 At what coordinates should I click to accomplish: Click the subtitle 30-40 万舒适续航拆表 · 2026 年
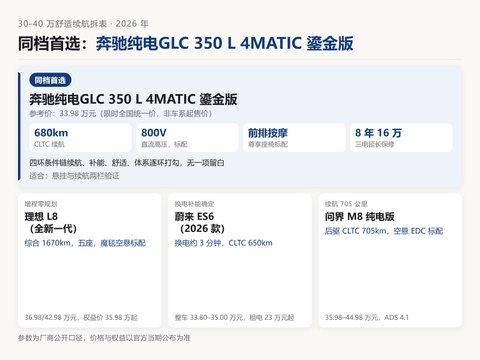[83, 24]
